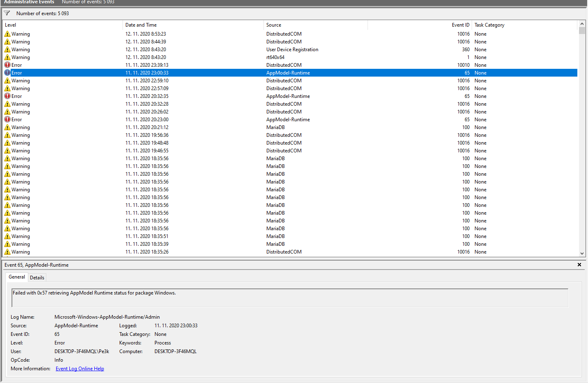Select 'AppModel-Runtime' source in the 20:23:00 row
Image resolution: width=588 pixels, height=383 pixels.
click(288, 120)
